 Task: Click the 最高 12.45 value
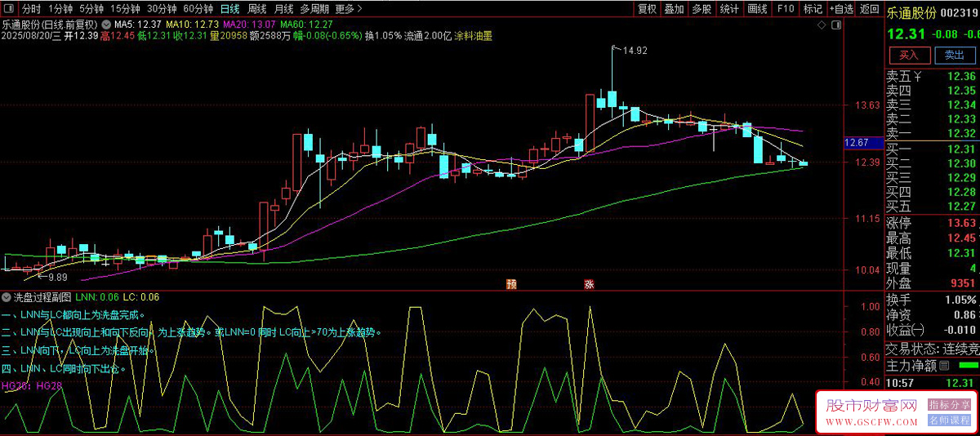point(961,238)
